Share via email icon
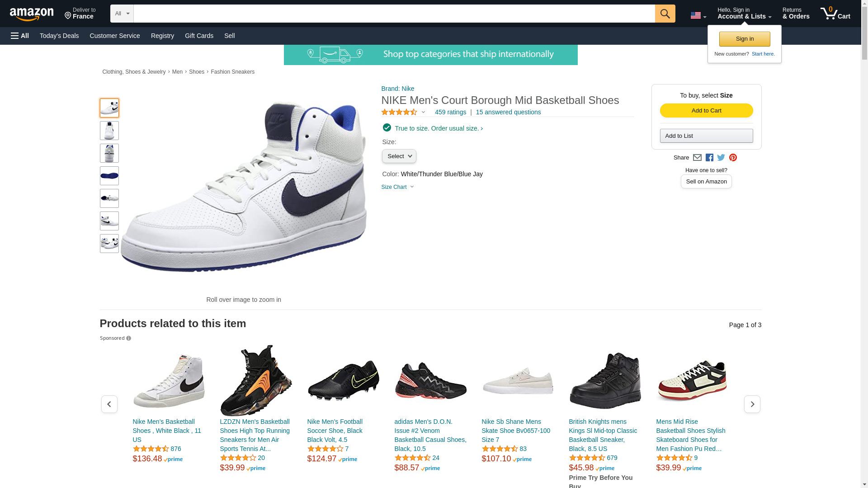Screen dimensions: 868x488 [697, 158]
